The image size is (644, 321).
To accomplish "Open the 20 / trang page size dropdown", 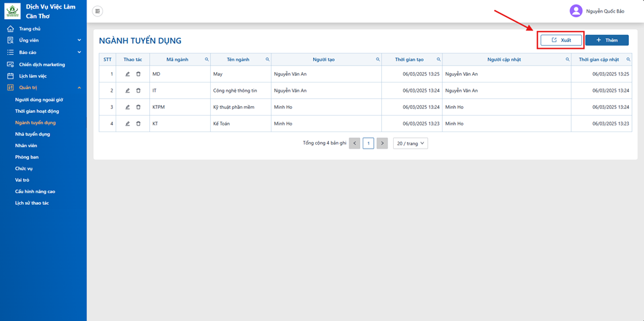I will (410, 143).
